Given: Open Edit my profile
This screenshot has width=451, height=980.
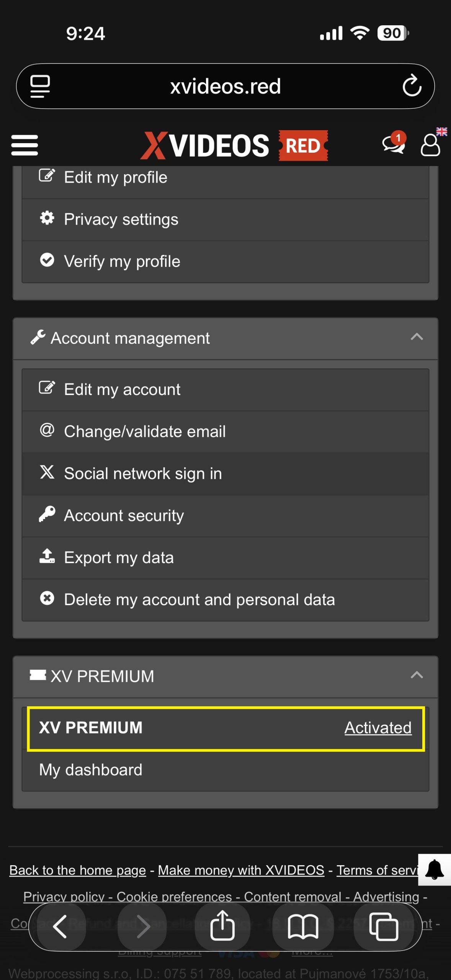Looking at the screenshot, I should (x=225, y=178).
